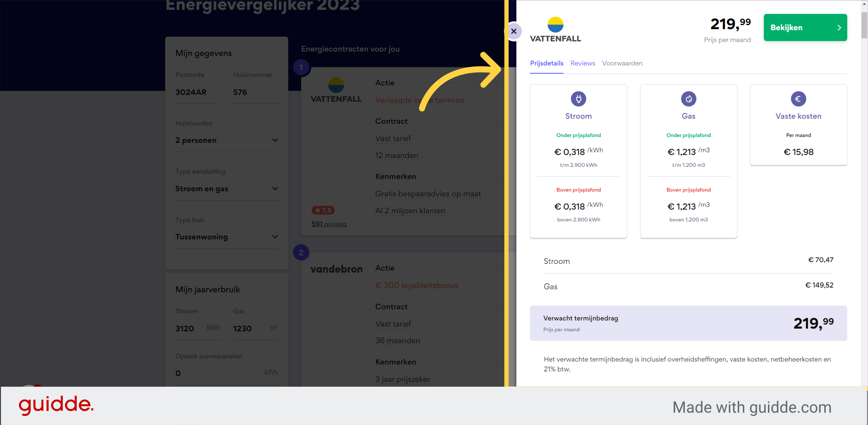Click 't/m 2.900 kWh' threshold text
The width and height of the screenshot is (868, 425).
tap(578, 165)
